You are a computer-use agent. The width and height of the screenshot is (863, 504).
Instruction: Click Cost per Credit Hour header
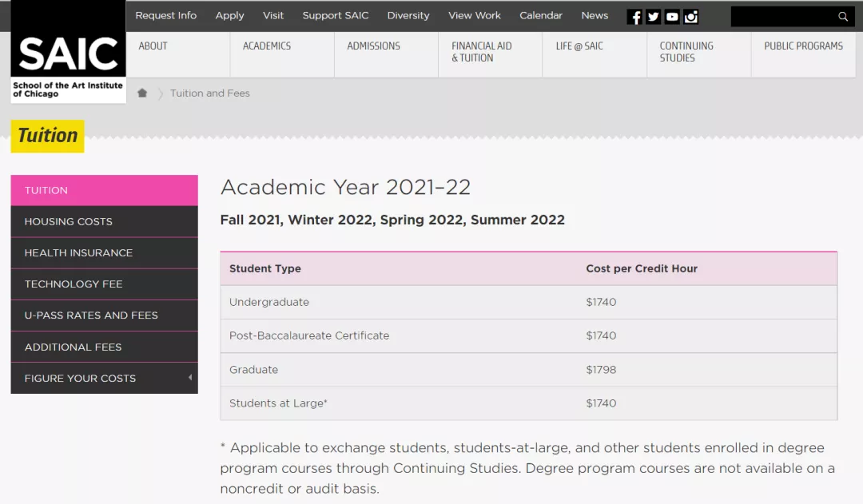642,268
